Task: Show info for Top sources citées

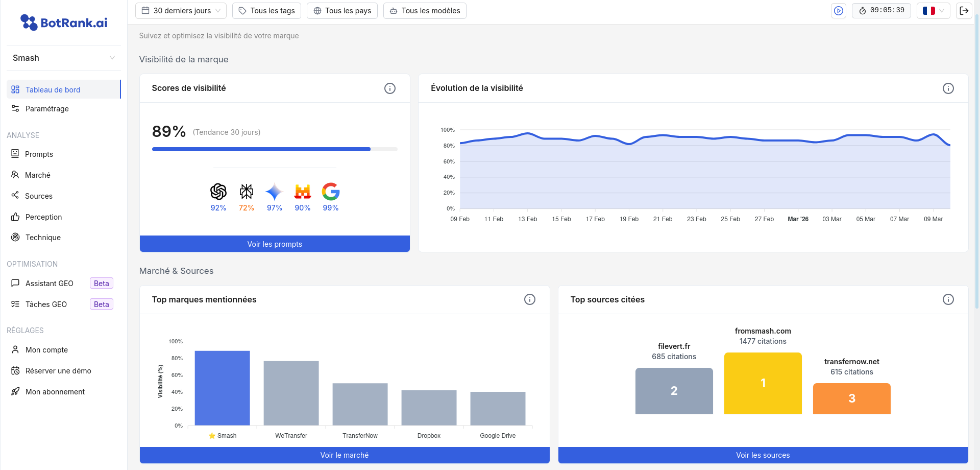Action: [x=948, y=299]
